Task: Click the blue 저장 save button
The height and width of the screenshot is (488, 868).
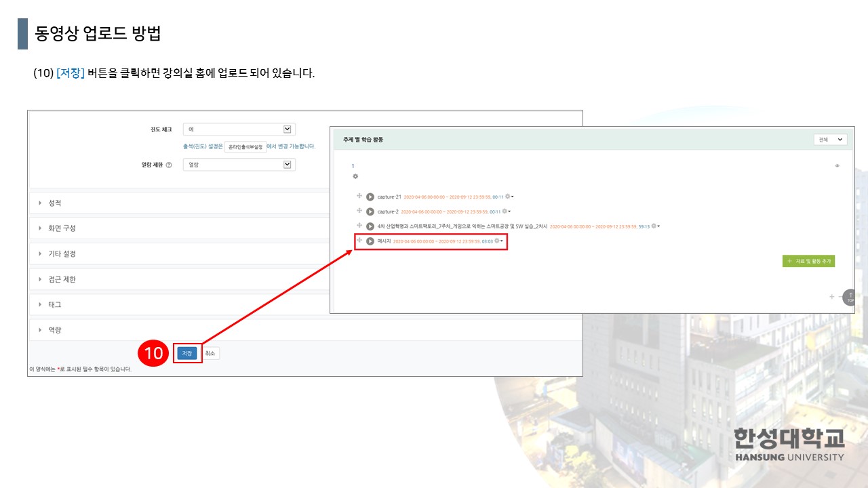Action: [187, 353]
